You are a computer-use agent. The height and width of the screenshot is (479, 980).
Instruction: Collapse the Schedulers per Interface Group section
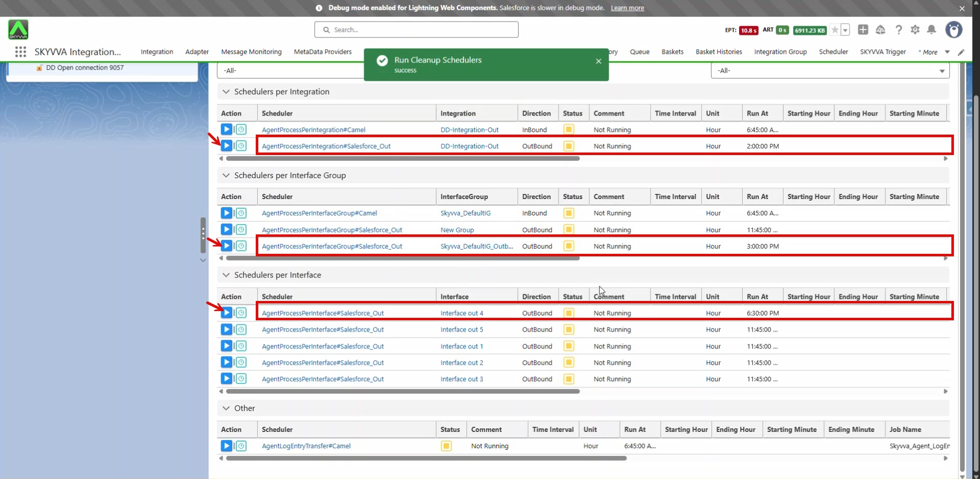(x=226, y=176)
